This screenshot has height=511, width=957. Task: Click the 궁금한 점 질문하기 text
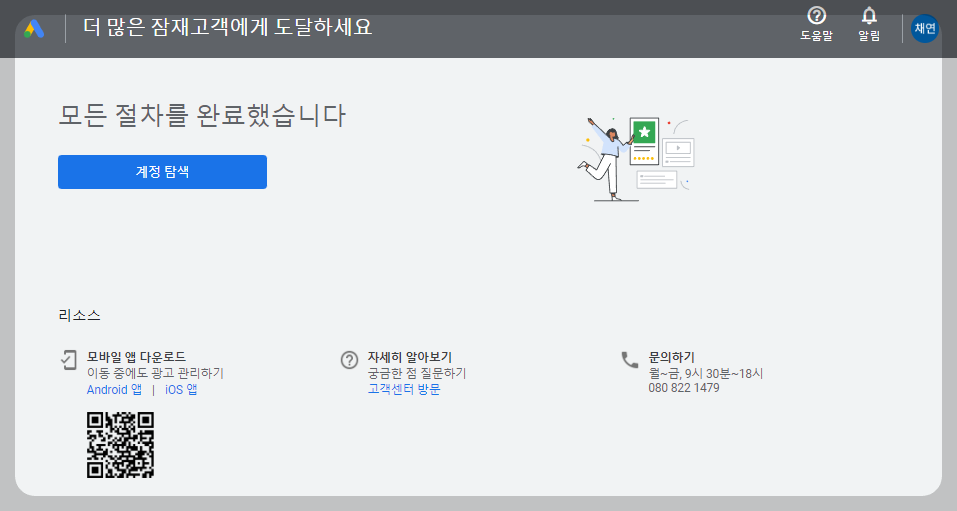(x=417, y=372)
